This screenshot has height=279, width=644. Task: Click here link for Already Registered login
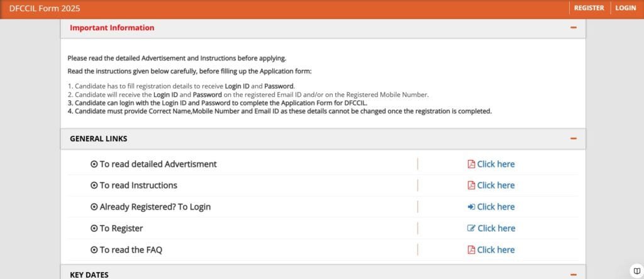[496, 207]
